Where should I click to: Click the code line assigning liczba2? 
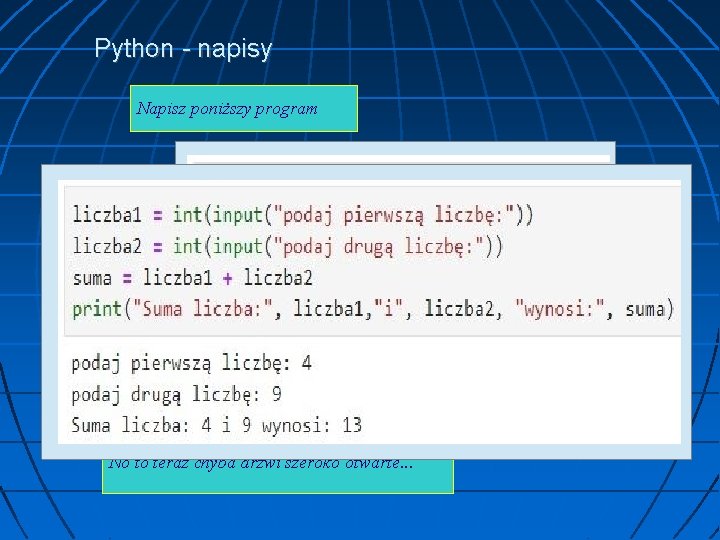click(x=287, y=247)
